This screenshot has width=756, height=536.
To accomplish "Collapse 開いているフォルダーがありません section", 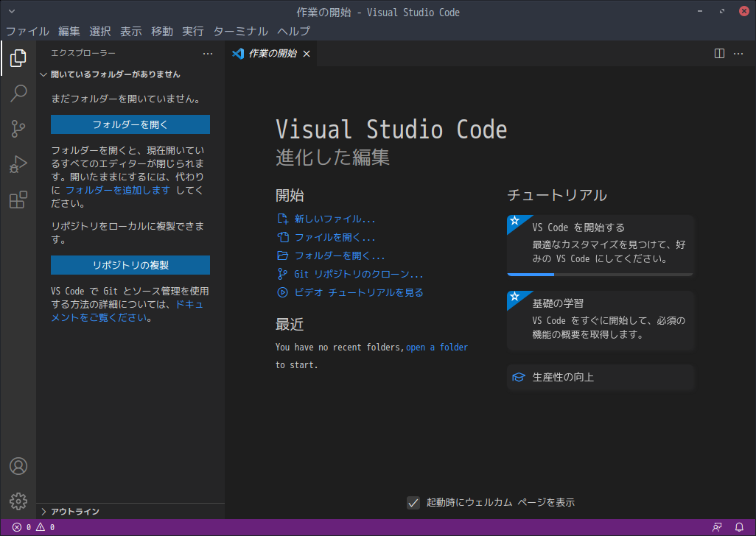I will (130, 74).
